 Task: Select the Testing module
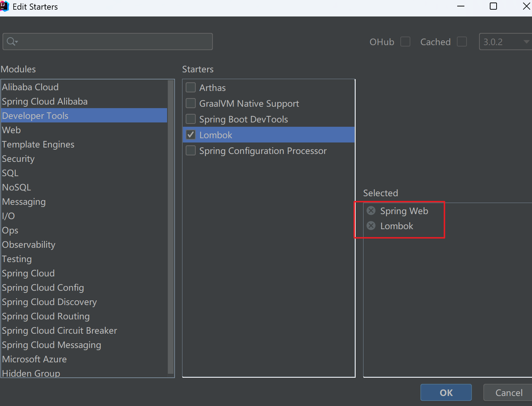[84, 259]
